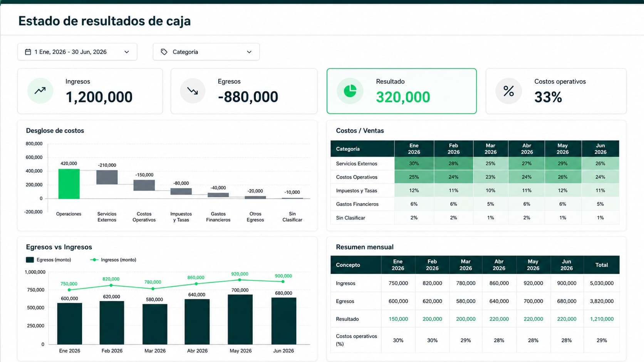The height and width of the screenshot is (362, 644).
Task: Select the Servicios Externos waterfall bar
Action: coord(107,177)
